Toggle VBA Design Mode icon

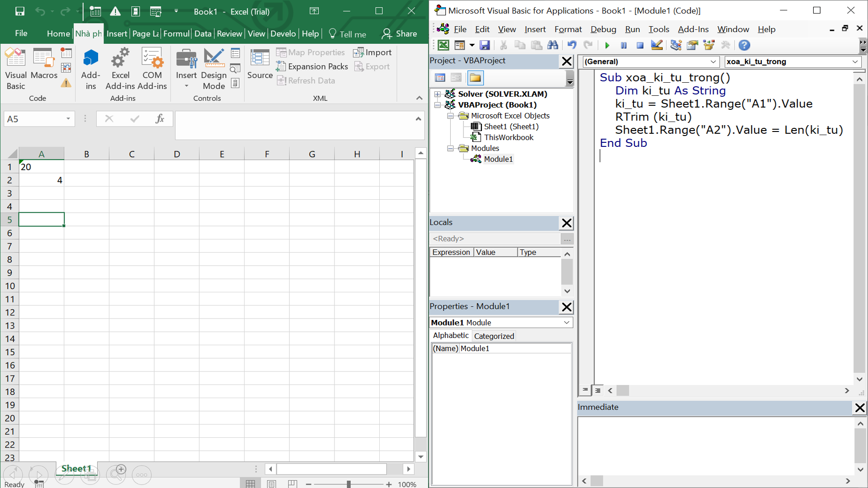(x=656, y=45)
